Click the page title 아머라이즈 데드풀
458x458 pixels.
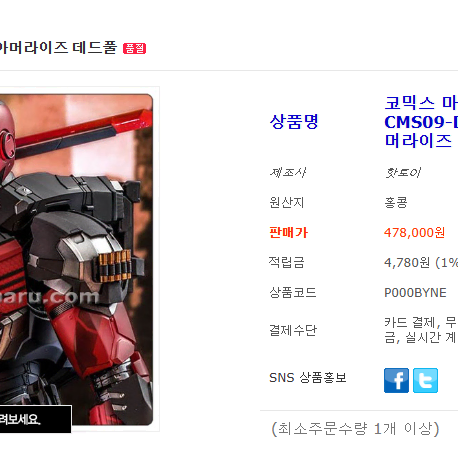tap(58, 48)
